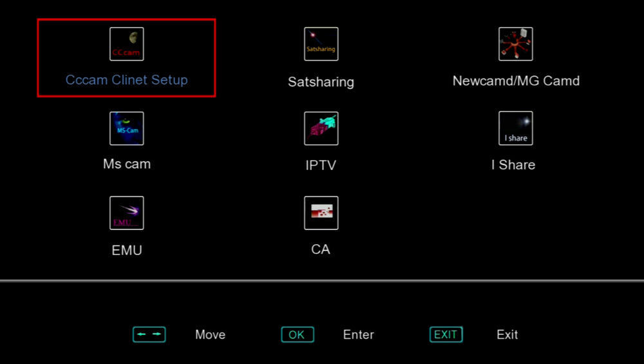
Task: Click the CA text label
Action: (x=321, y=249)
